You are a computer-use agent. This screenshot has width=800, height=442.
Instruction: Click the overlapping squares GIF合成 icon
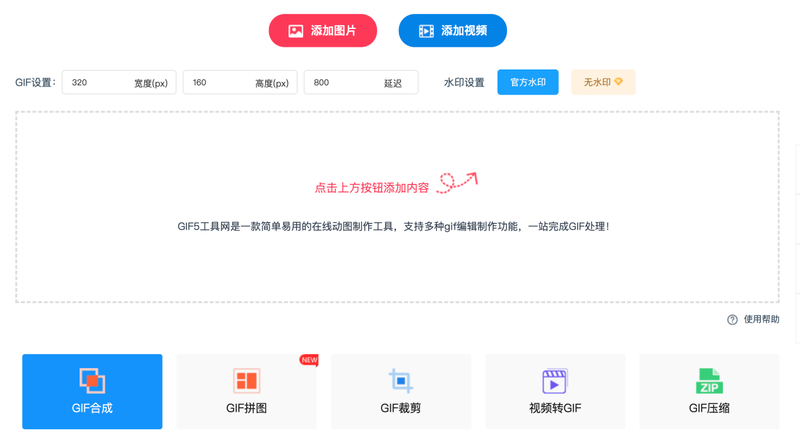92,381
